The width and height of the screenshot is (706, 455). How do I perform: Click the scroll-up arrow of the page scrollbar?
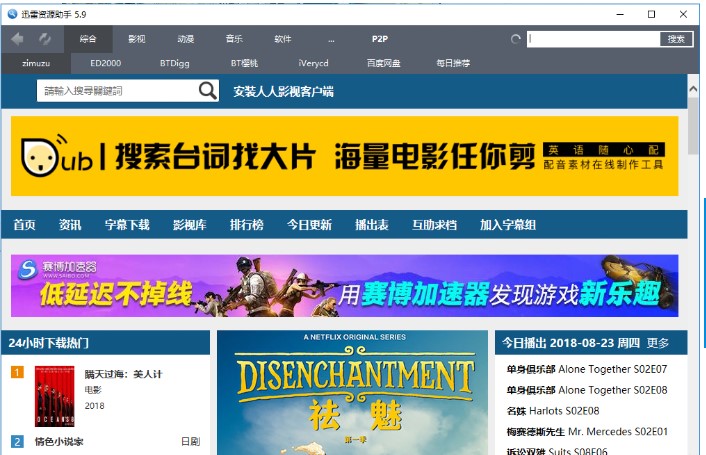point(693,89)
